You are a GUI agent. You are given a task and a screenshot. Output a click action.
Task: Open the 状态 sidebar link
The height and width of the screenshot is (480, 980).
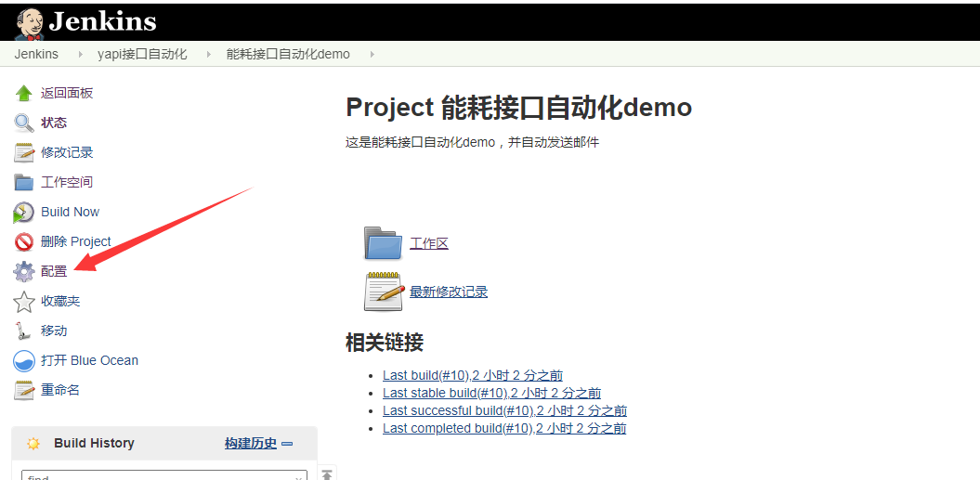pos(54,123)
